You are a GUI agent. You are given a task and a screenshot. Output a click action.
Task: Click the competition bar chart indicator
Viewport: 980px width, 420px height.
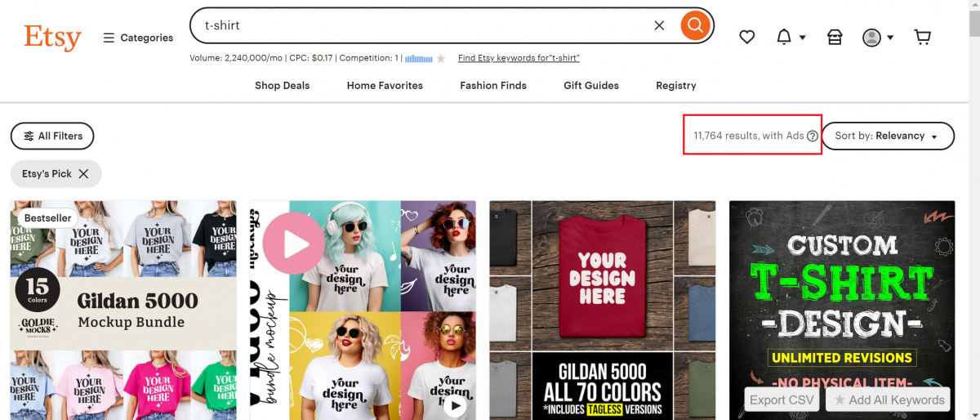pos(418,58)
